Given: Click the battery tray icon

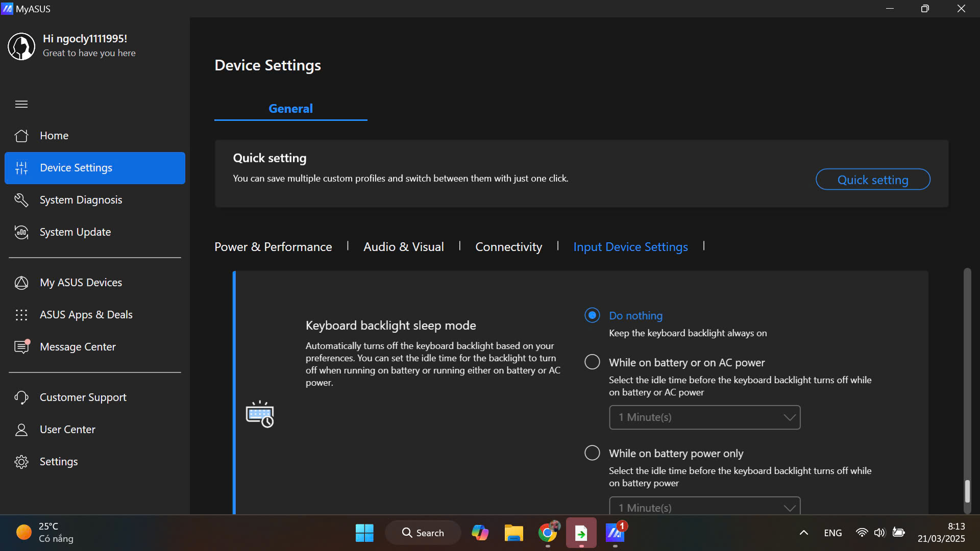Looking at the screenshot, I should [x=898, y=533].
